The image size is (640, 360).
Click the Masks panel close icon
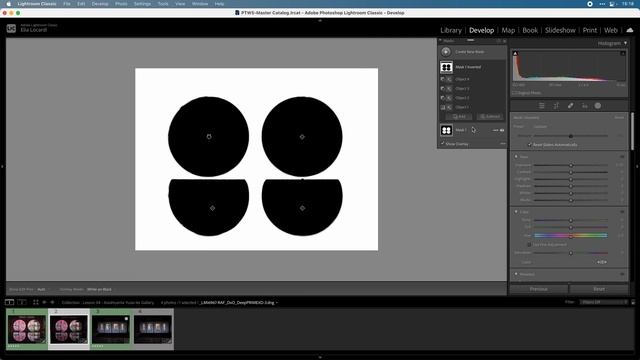click(504, 41)
